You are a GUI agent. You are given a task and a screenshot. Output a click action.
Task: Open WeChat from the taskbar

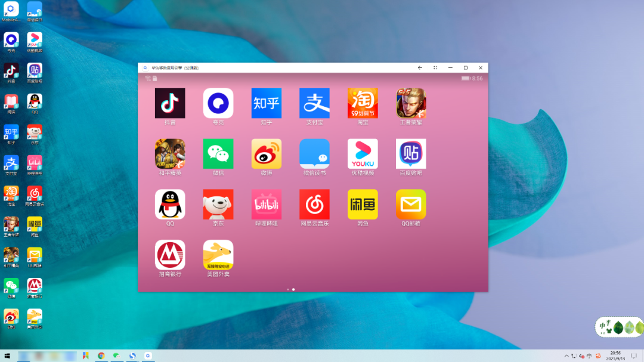[x=117, y=356]
